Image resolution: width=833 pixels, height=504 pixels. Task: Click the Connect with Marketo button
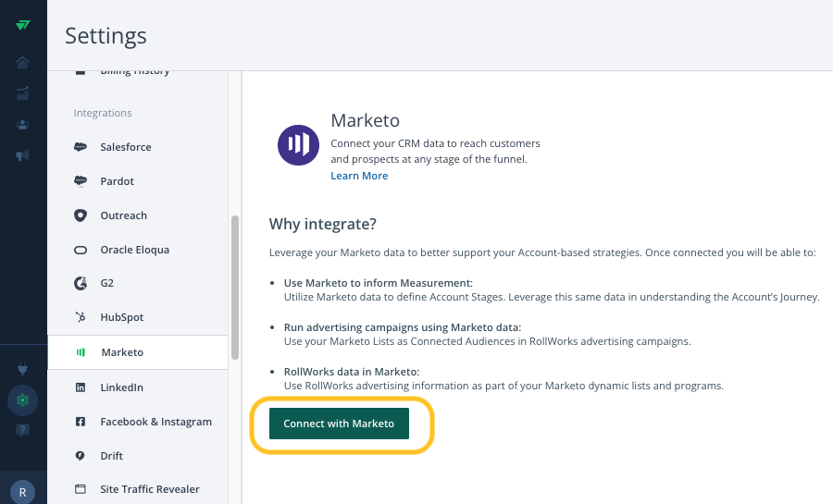click(x=339, y=424)
